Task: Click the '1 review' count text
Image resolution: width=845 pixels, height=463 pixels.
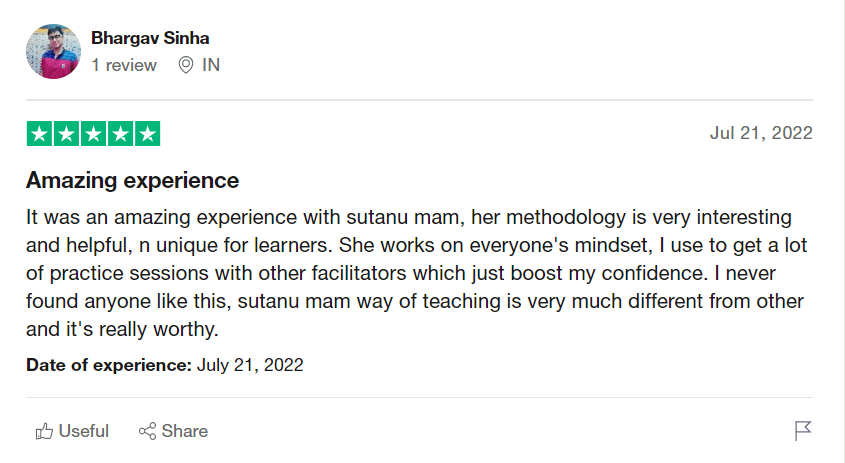Action: [x=124, y=65]
